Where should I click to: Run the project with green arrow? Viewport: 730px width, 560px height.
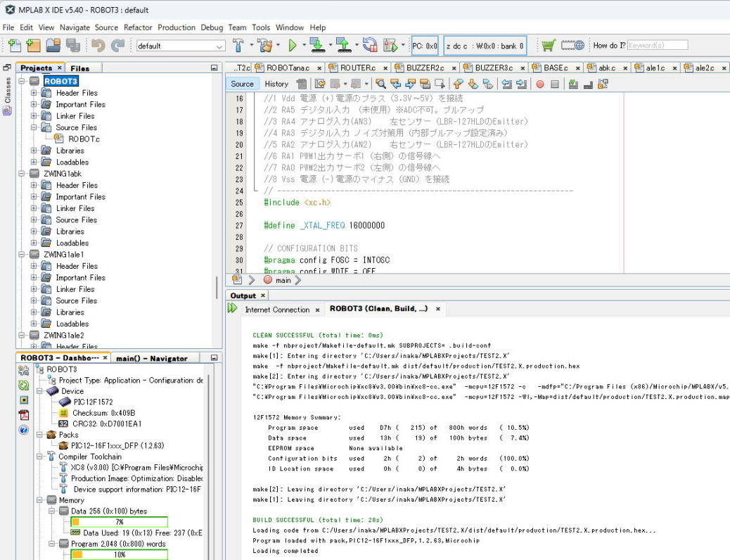293,45
